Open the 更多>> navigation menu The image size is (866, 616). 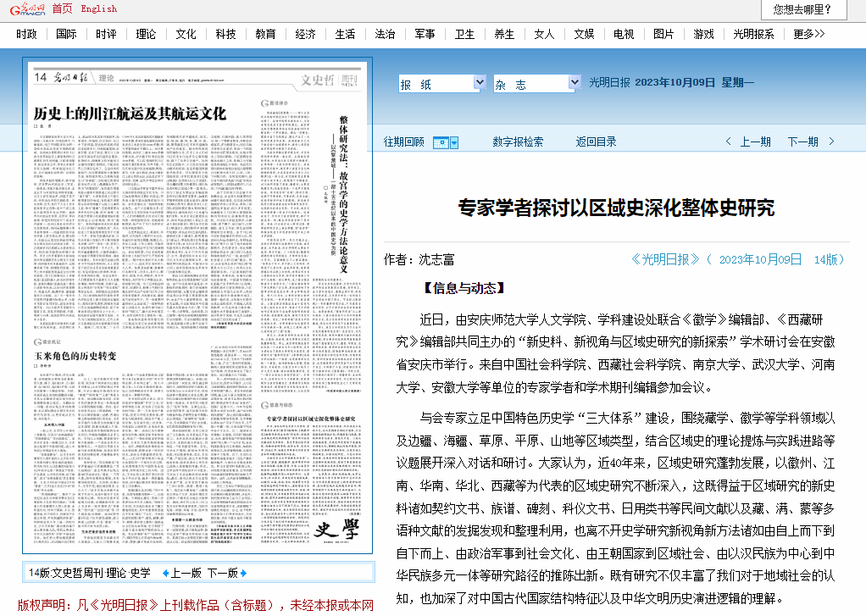pos(808,34)
